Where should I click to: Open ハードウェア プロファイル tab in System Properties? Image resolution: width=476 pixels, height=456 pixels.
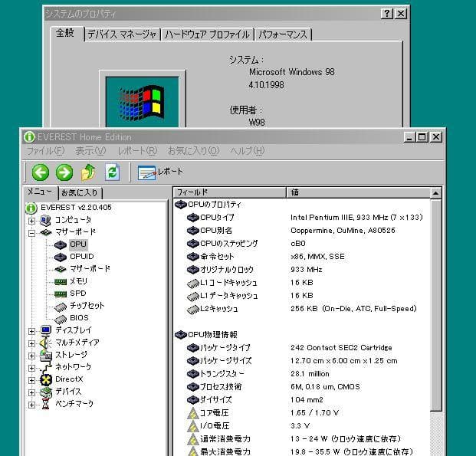[x=207, y=34]
